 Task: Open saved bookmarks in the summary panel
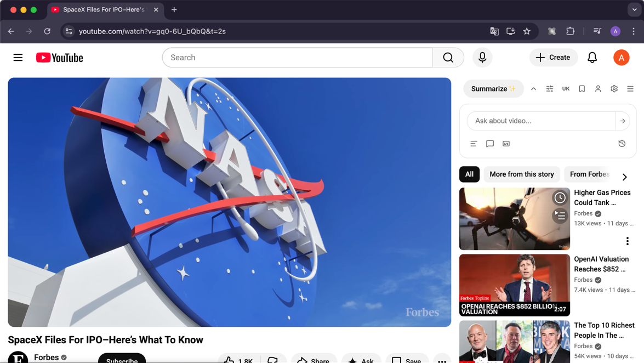point(582,89)
